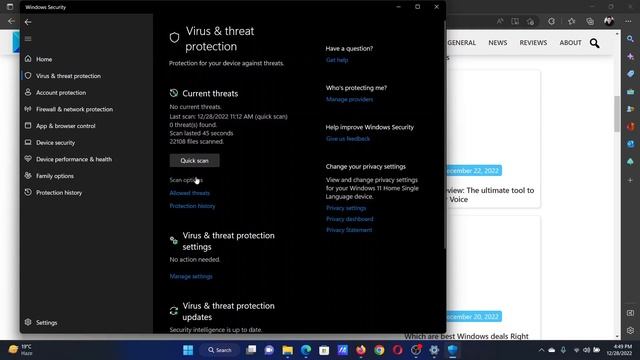Open Device security page
Screen dimensions: 640x360
pyautogui.click(x=55, y=143)
